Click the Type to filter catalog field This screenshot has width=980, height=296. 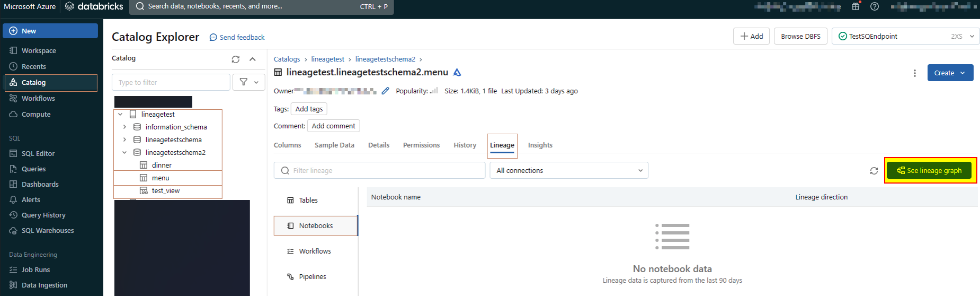(x=171, y=82)
